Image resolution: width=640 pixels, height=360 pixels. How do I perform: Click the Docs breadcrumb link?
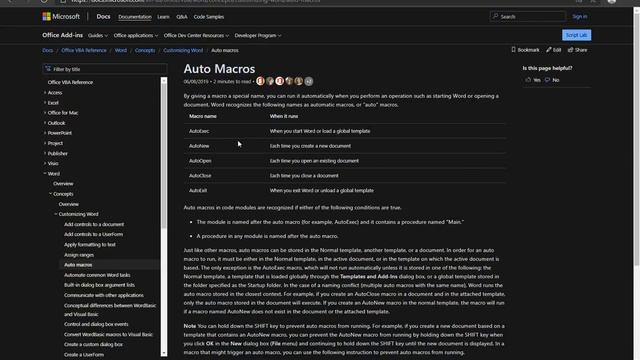pos(48,50)
